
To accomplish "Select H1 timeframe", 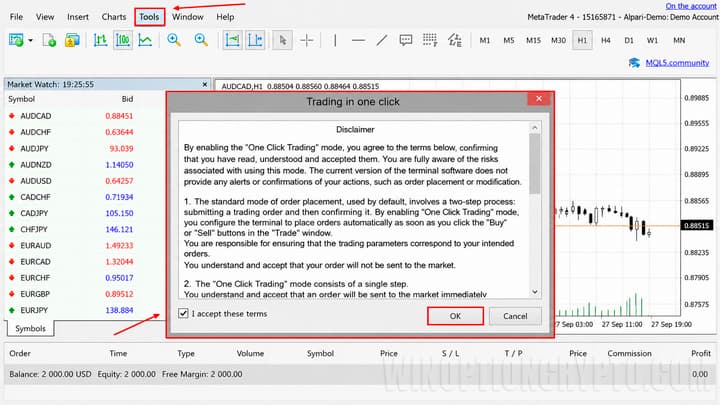I will click(582, 40).
